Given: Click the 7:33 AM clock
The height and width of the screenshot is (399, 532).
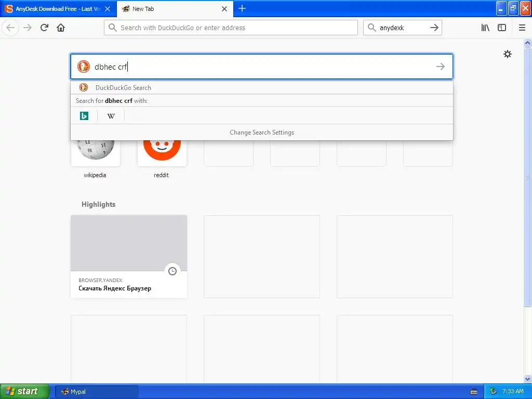Looking at the screenshot, I should [513, 391].
